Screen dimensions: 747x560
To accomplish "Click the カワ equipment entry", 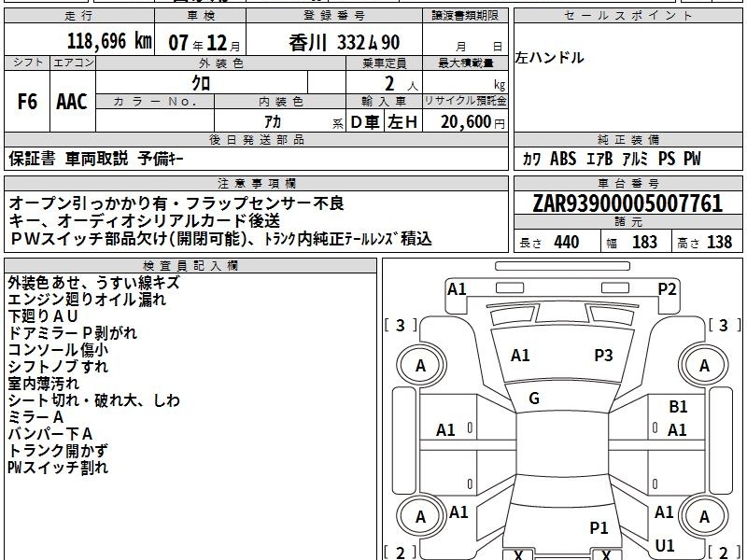I will 531,159.
